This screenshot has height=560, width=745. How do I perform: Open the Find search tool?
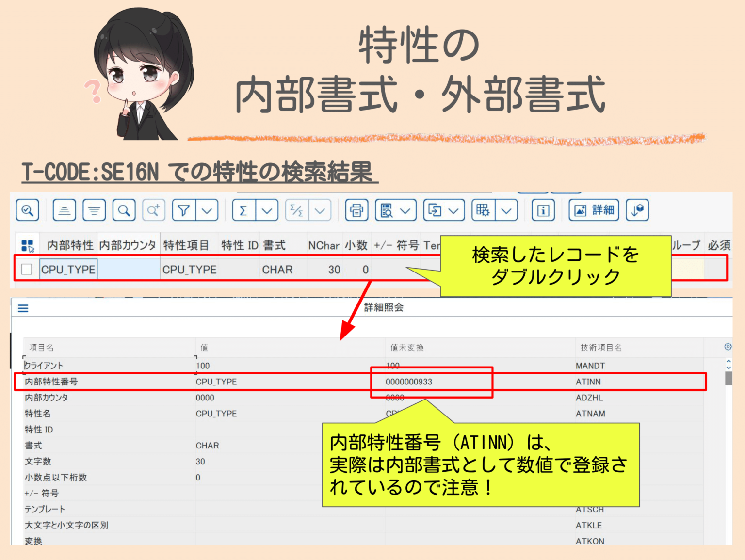tap(124, 210)
